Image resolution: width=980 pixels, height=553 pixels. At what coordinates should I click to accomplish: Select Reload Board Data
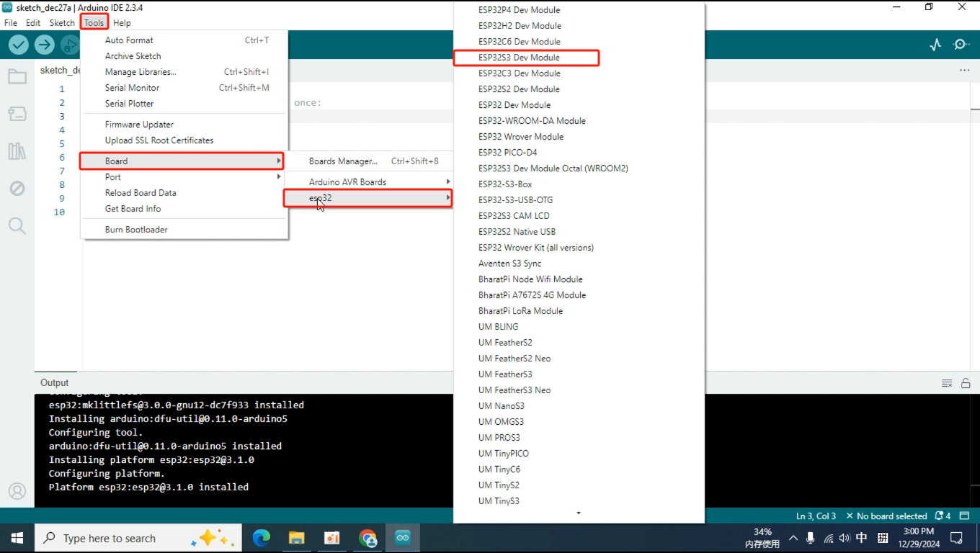(x=184, y=193)
